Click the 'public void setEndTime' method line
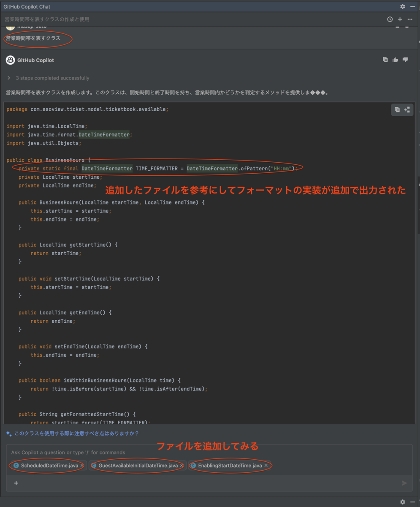The width and height of the screenshot is (420, 507). click(83, 346)
